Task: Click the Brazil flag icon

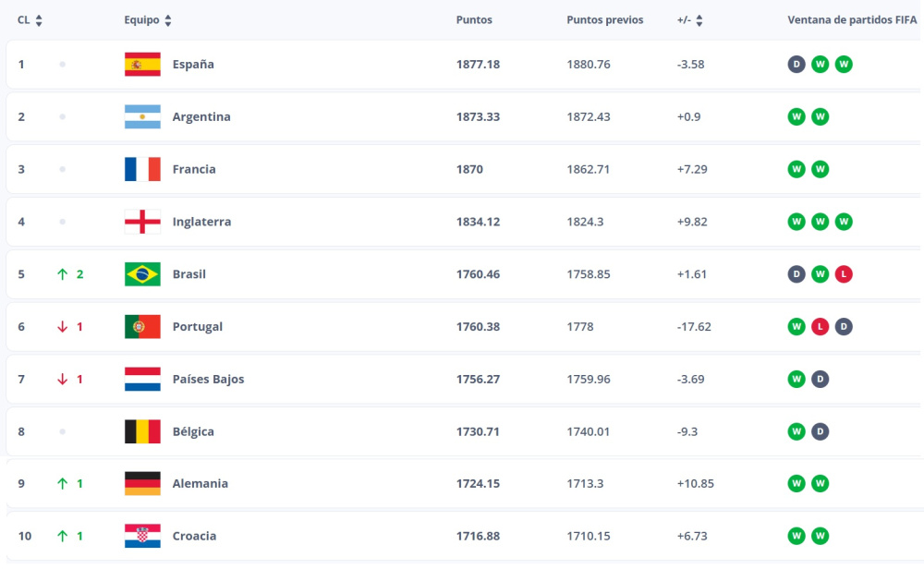Action: click(142, 274)
